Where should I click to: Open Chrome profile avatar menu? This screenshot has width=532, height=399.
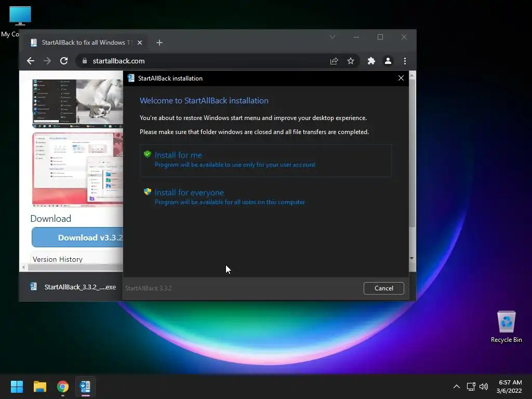(x=388, y=61)
